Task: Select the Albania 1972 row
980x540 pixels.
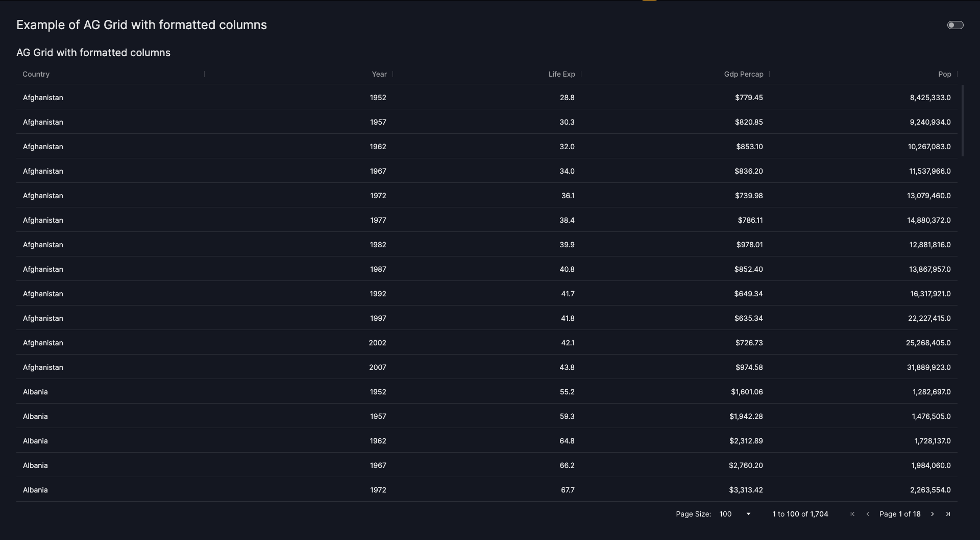Action: (x=35, y=490)
